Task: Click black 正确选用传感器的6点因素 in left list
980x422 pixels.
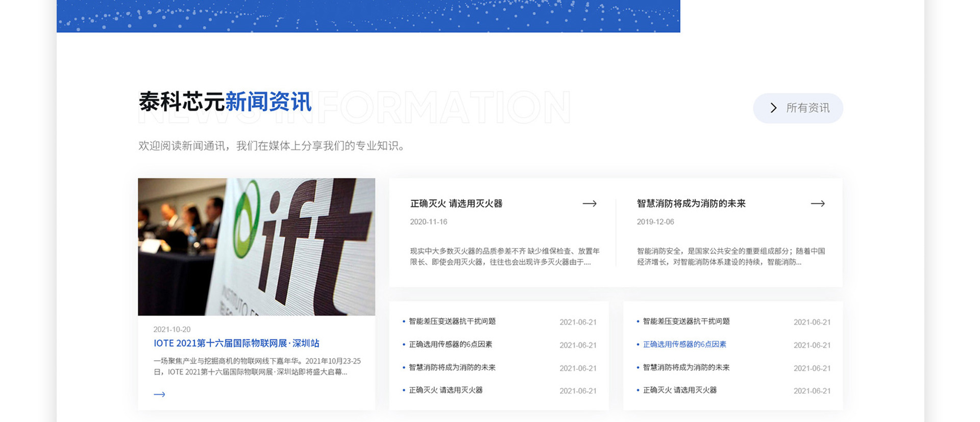Action: (x=450, y=344)
